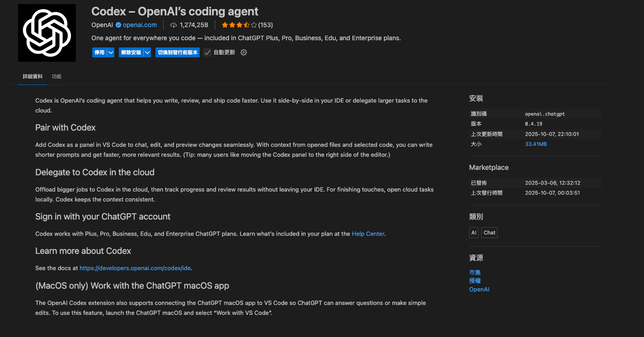Click the star rating icons
This screenshot has width=644, height=337.
pos(239,25)
